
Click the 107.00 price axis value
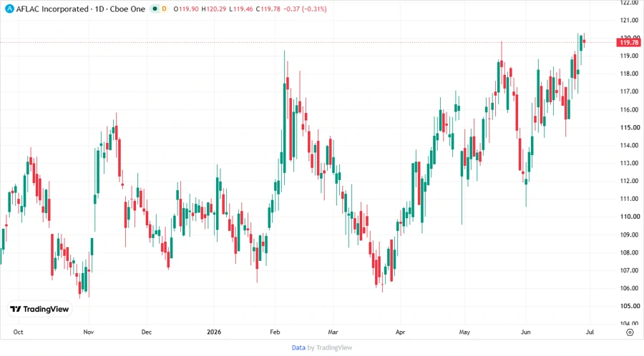pyautogui.click(x=630, y=270)
